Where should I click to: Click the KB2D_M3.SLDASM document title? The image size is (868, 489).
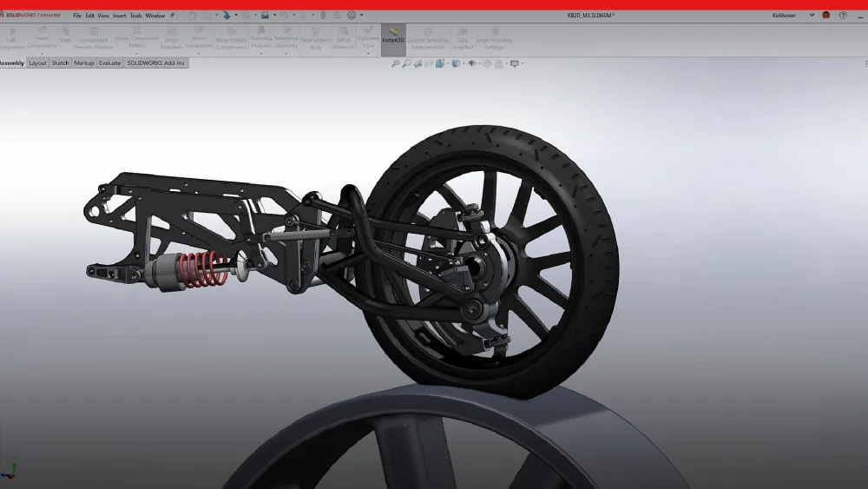pyautogui.click(x=590, y=16)
